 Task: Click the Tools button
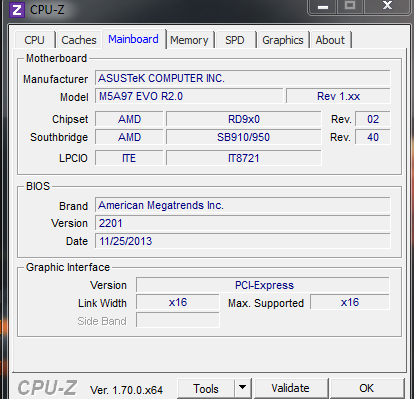206,389
